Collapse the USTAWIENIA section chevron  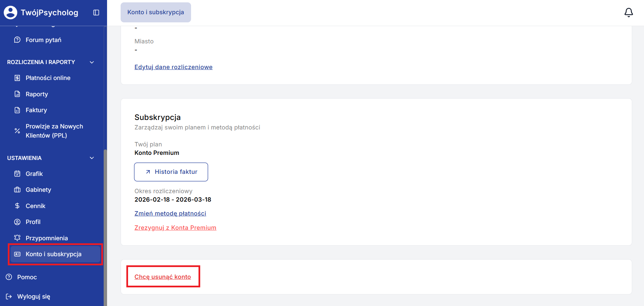coord(92,158)
